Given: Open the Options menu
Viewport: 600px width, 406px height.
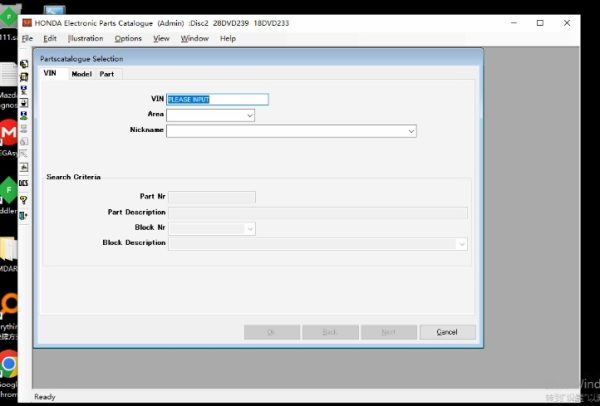Looking at the screenshot, I should 128,38.
